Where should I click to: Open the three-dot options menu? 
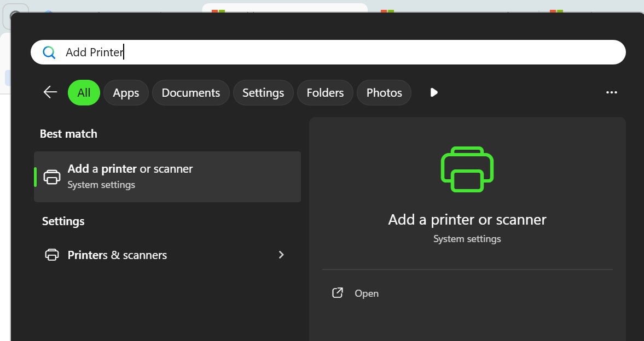click(x=612, y=93)
